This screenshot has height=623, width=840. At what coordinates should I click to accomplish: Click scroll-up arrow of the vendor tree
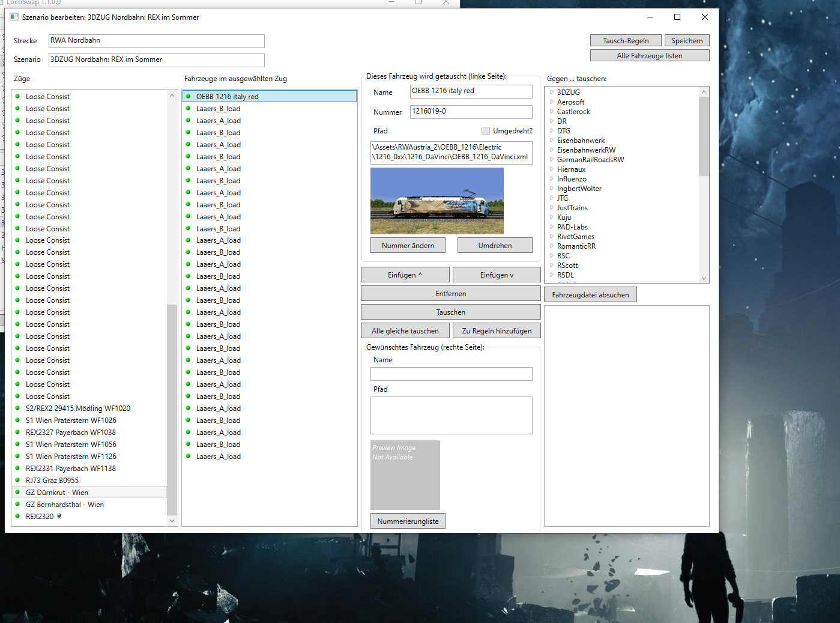click(x=704, y=92)
